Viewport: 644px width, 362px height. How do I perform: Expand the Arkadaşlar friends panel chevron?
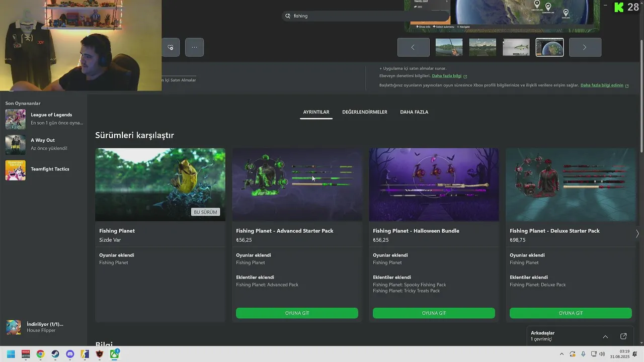[605, 336]
